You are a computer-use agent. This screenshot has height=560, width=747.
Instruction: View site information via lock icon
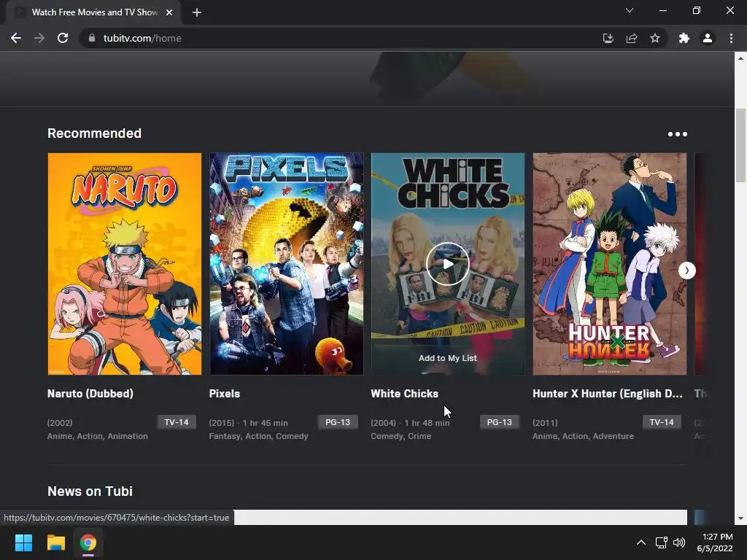click(92, 38)
